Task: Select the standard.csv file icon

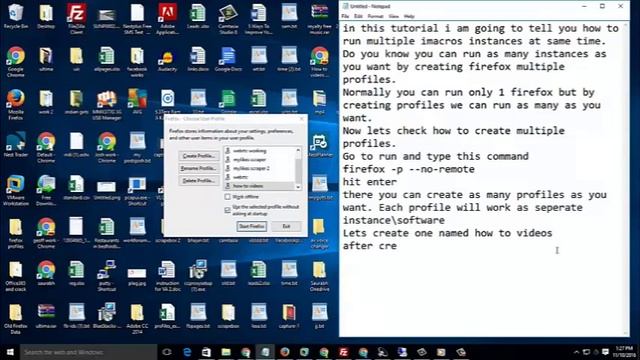Action: 76,187
